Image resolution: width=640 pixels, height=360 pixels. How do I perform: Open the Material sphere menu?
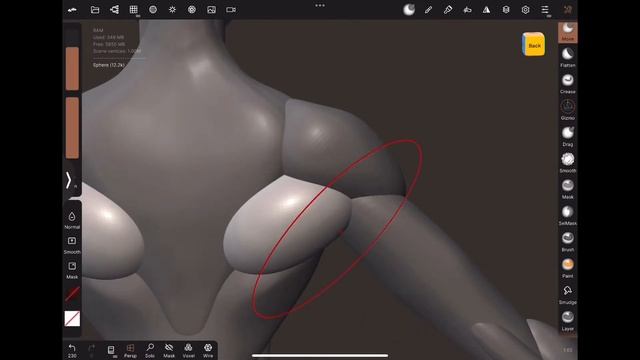153,10
